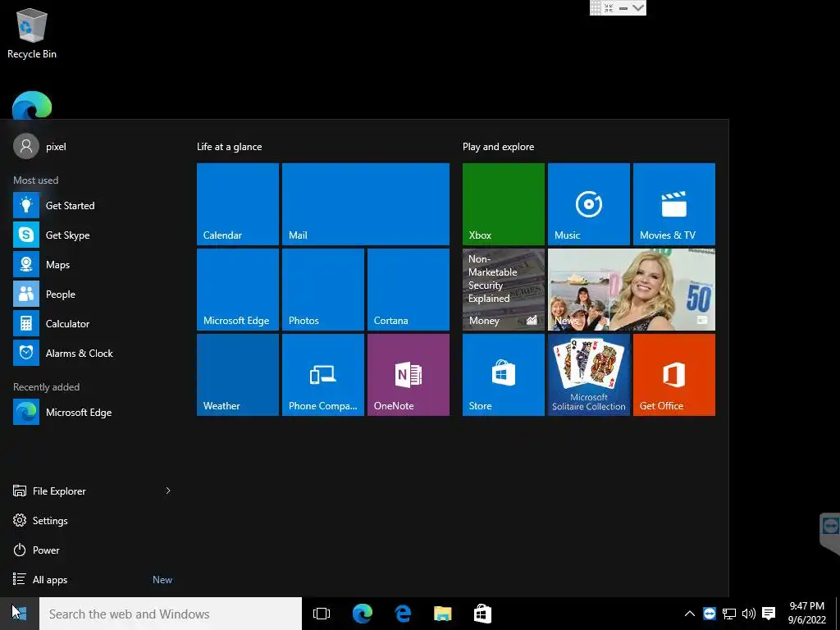
Task: Open the Calendar tile
Action: click(x=237, y=204)
